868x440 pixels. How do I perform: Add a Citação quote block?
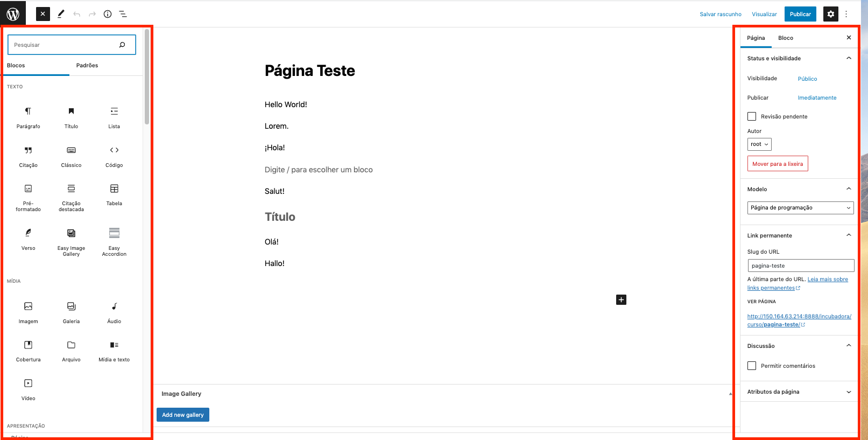click(x=28, y=156)
